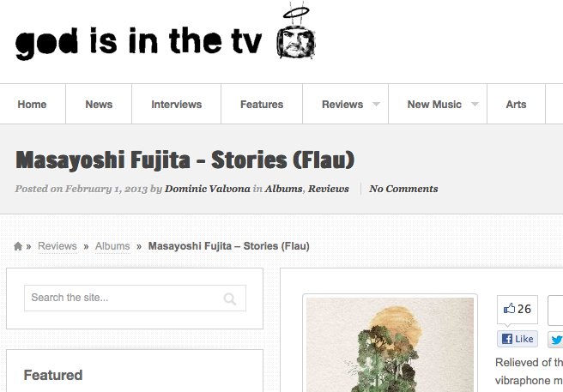Open the Arts menu item
This screenshot has width=563, height=392.
tap(516, 105)
